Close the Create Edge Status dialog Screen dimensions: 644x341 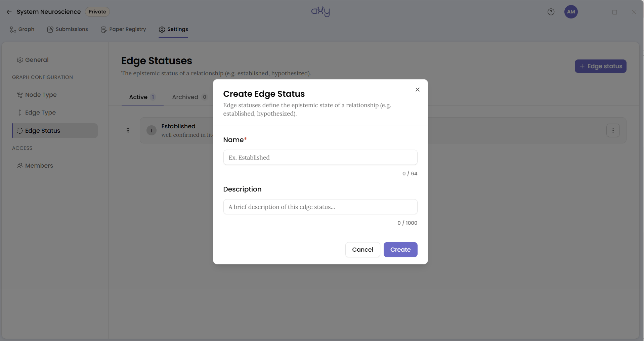click(x=418, y=89)
